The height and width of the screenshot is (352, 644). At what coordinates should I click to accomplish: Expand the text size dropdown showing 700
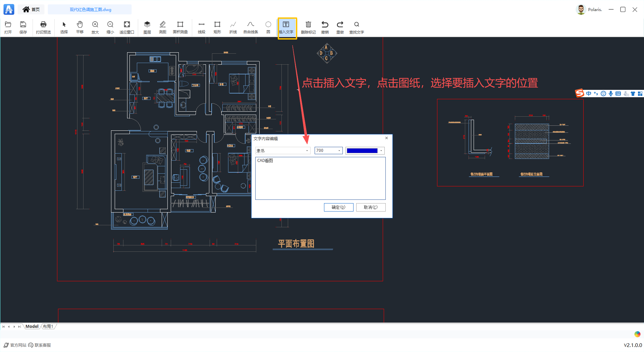(339, 151)
